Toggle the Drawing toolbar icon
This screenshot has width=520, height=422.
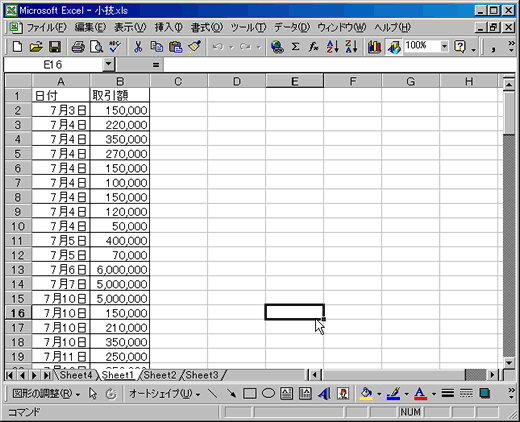tap(394, 47)
